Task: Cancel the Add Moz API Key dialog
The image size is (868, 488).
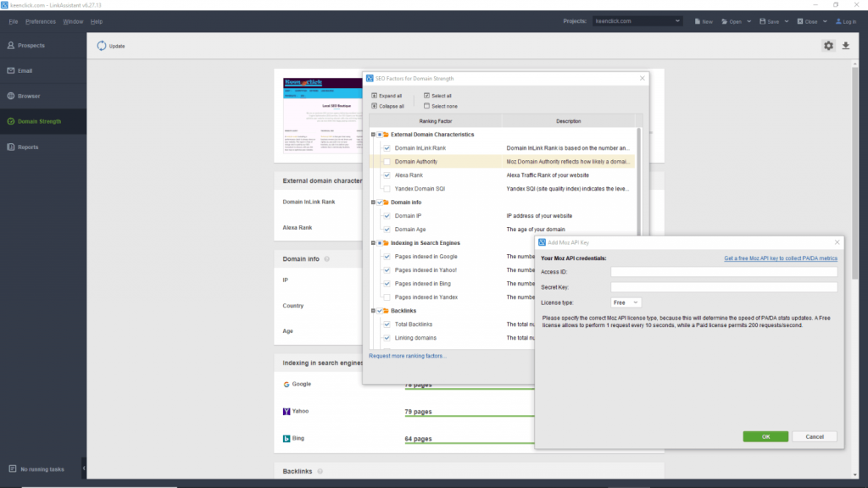Action: [x=815, y=436]
